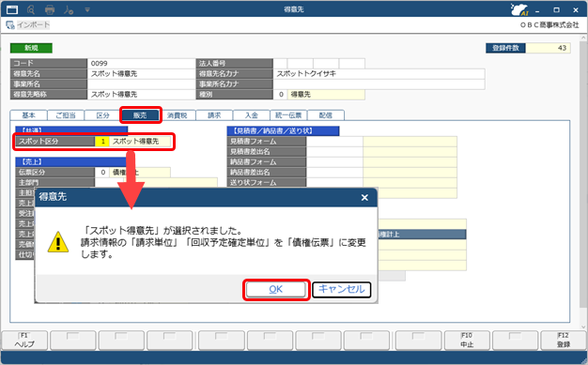The width and height of the screenshot is (588, 365).
Task: Click the 伝票区分 code field
Action: click(x=102, y=173)
